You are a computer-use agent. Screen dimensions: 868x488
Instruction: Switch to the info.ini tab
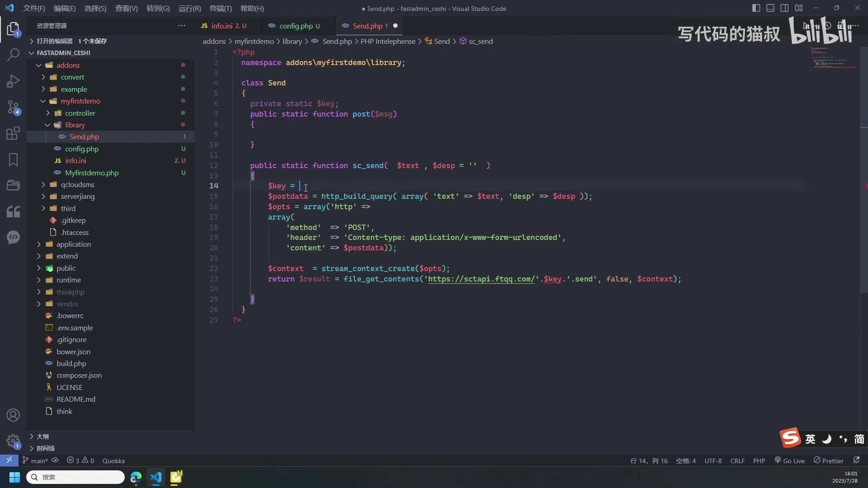(x=228, y=26)
